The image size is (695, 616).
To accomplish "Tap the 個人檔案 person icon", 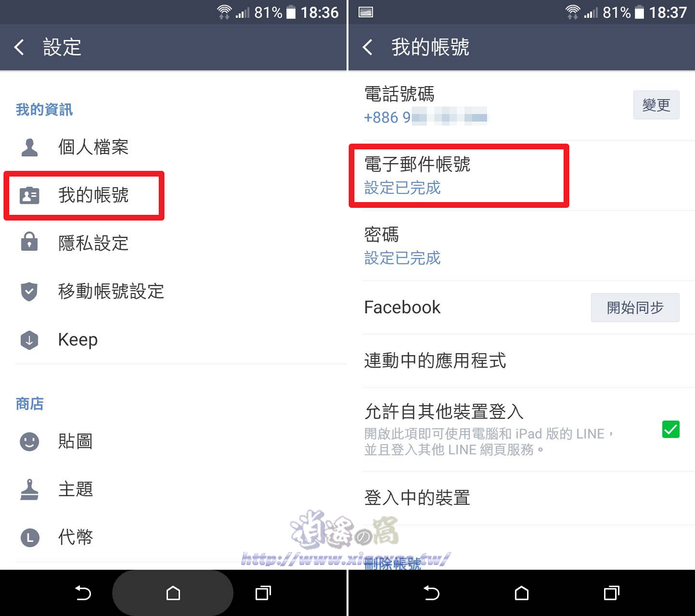I will [x=29, y=147].
